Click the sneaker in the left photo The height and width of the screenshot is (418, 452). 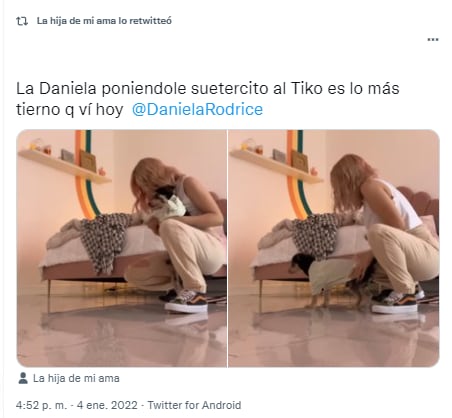(187, 302)
